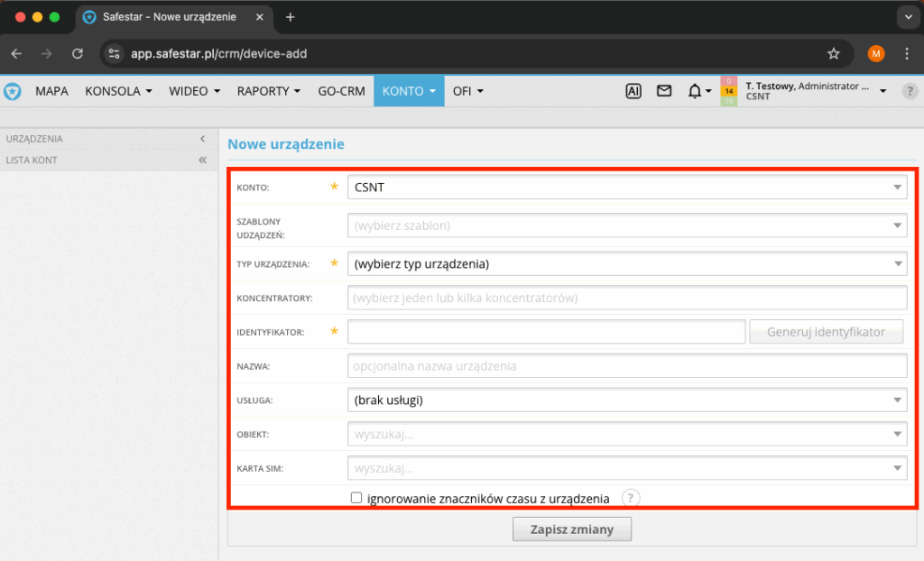
Task: Open the AI assistant icon
Action: click(x=633, y=91)
